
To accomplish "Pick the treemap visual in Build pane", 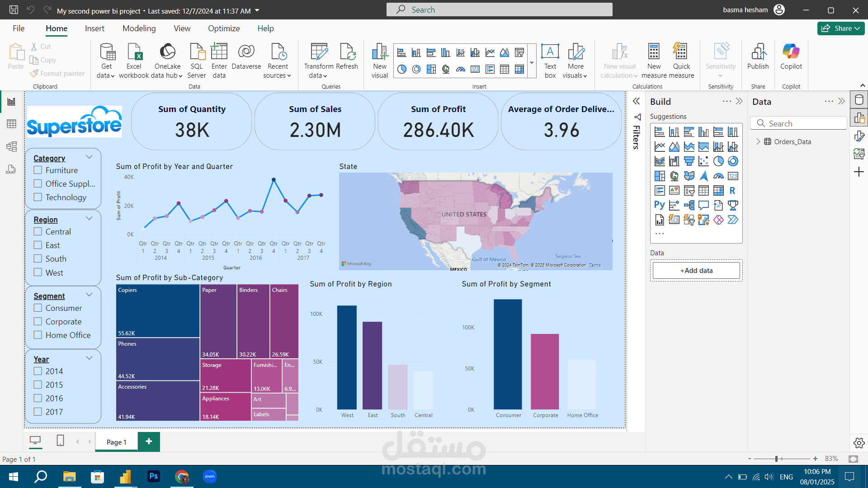I will 660,176.
